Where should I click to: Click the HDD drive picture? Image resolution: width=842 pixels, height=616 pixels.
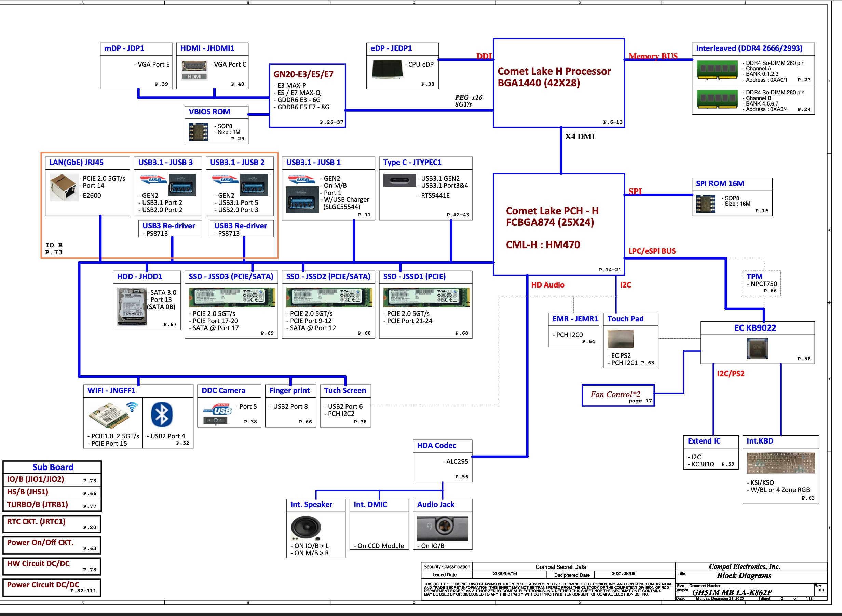point(132,307)
